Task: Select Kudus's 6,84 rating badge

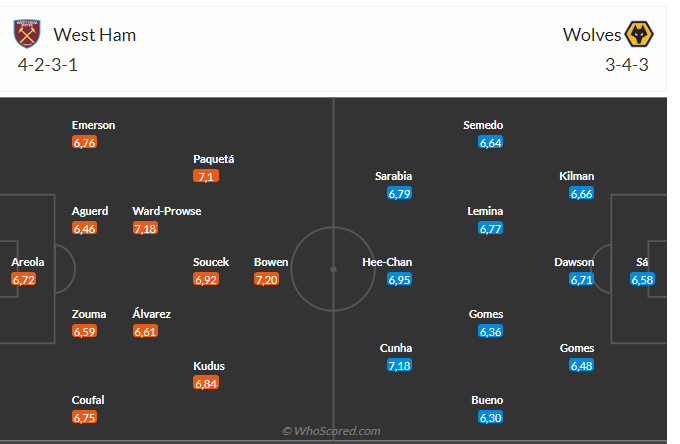Action: pos(206,383)
